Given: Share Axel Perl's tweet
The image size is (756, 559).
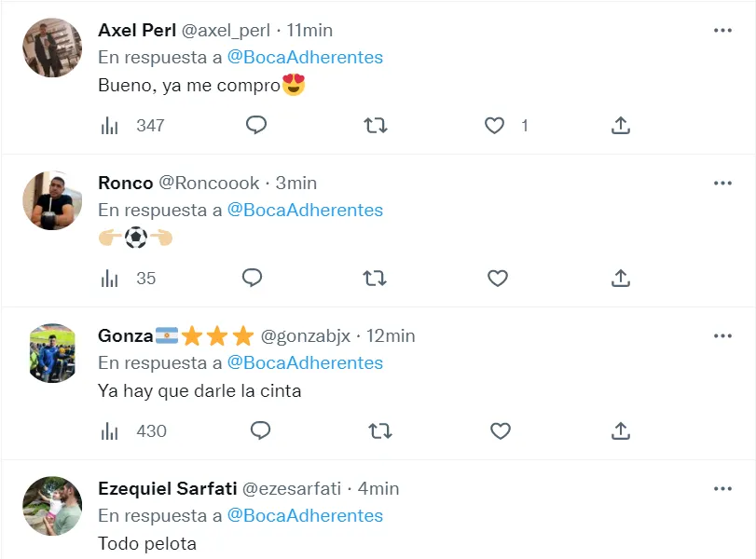Looking at the screenshot, I should (621, 126).
